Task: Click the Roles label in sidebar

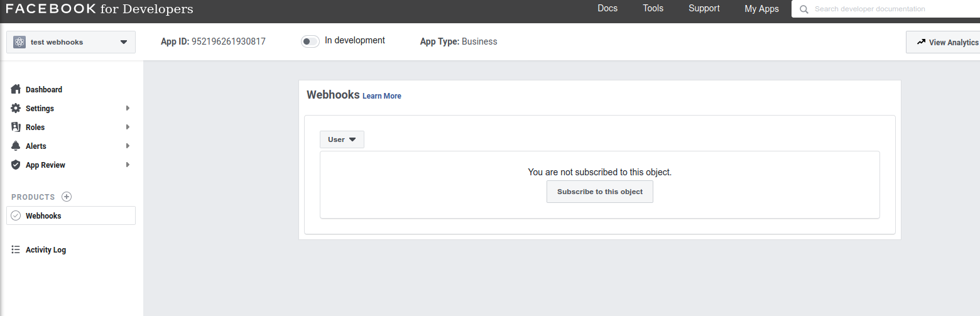Action: coord(35,127)
